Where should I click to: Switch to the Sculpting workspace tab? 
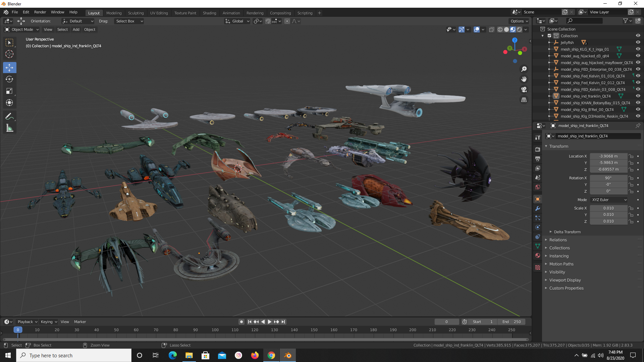pyautogui.click(x=136, y=13)
